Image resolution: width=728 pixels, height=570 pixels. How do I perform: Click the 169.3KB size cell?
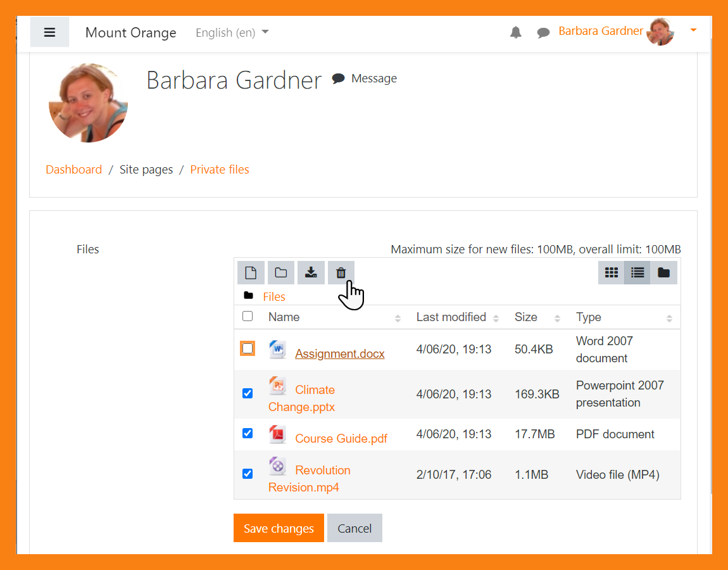(x=537, y=395)
